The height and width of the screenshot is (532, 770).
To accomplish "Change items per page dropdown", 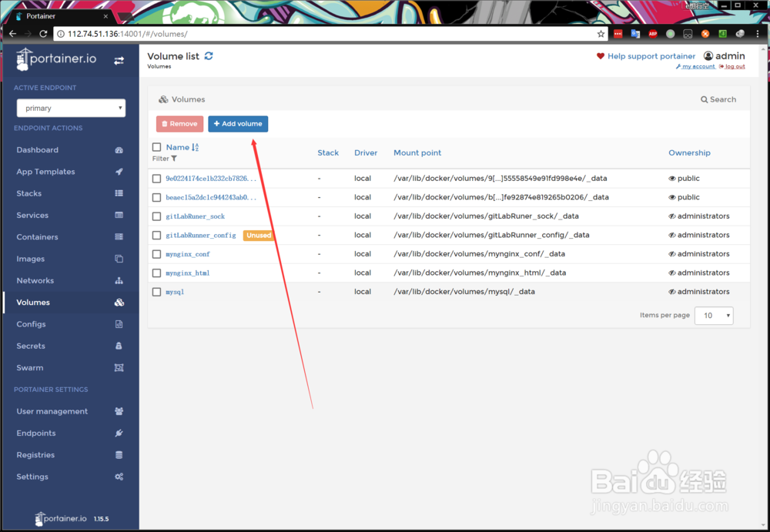I will coord(713,315).
